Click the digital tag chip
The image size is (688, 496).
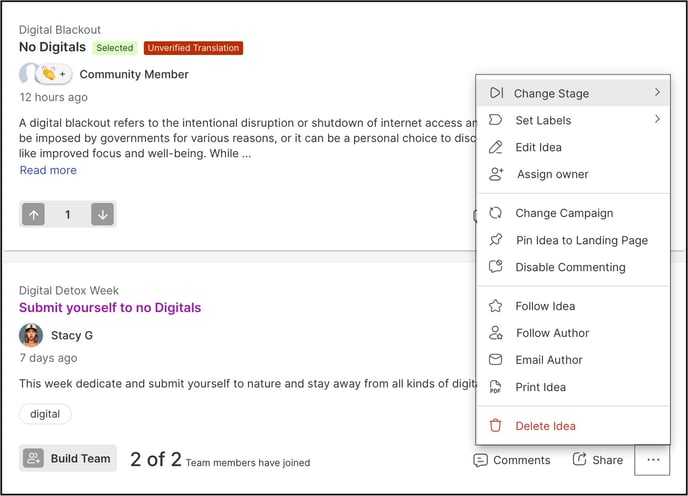45,414
